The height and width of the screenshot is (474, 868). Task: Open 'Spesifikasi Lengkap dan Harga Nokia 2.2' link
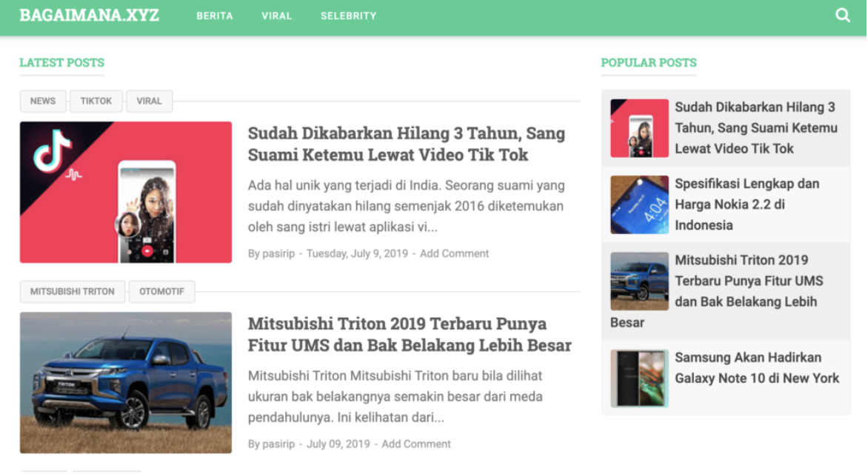(747, 204)
